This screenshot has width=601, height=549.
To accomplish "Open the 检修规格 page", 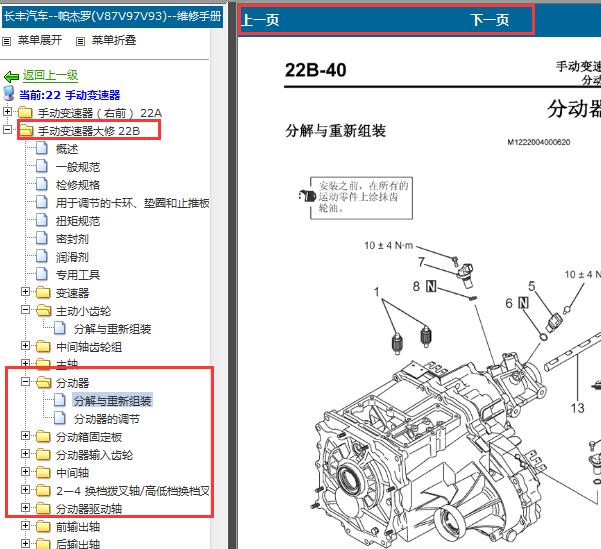I will pyautogui.click(x=78, y=185).
